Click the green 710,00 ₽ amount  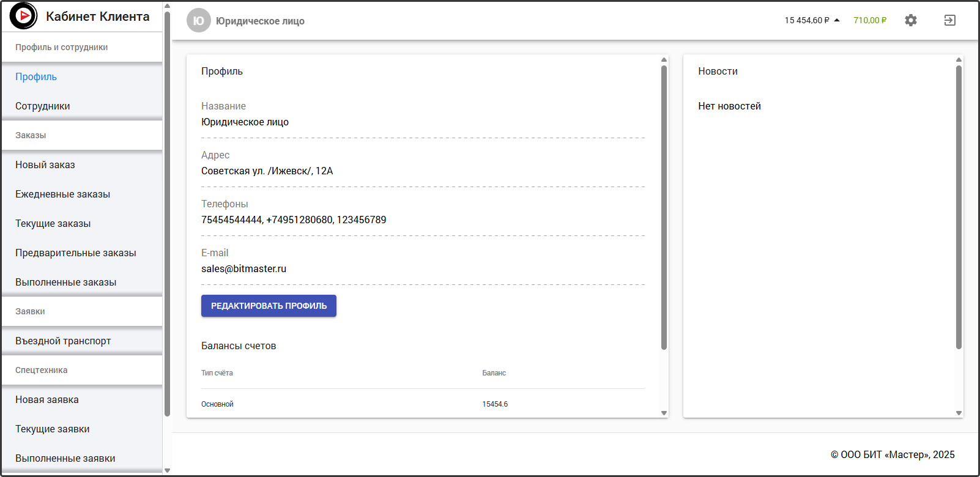pyautogui.click(x=869, y=20)
